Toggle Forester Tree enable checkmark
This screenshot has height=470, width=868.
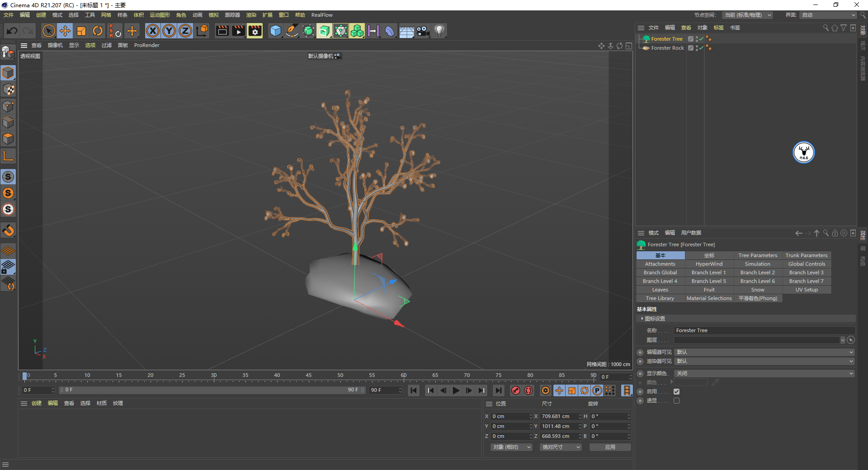click(701, 39)
